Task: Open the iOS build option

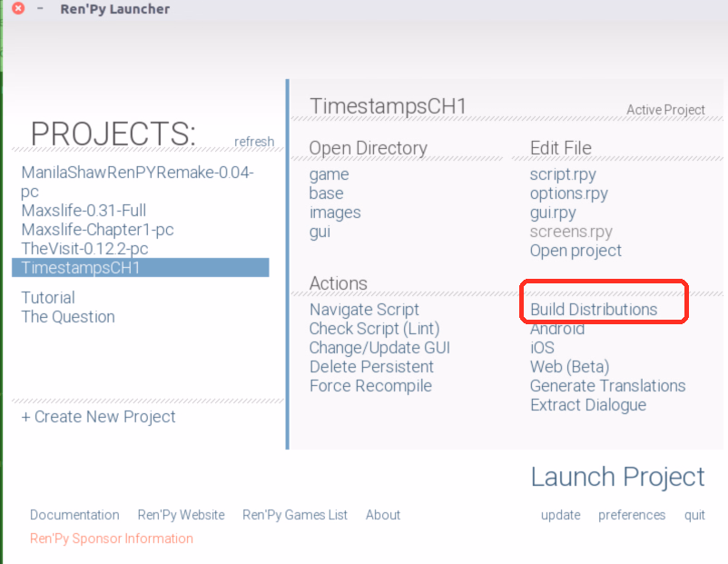Action: pos(542,348)
